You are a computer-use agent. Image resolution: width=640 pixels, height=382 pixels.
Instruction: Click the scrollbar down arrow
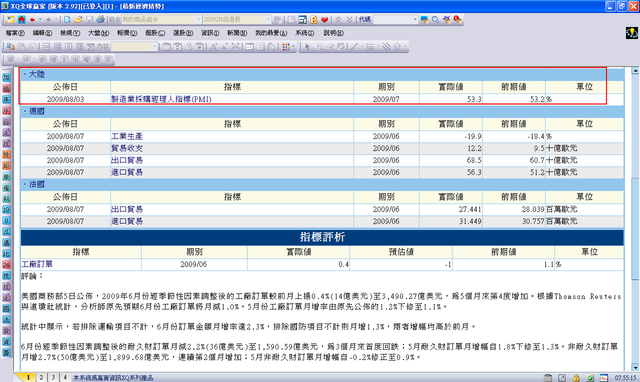(635, 367)
